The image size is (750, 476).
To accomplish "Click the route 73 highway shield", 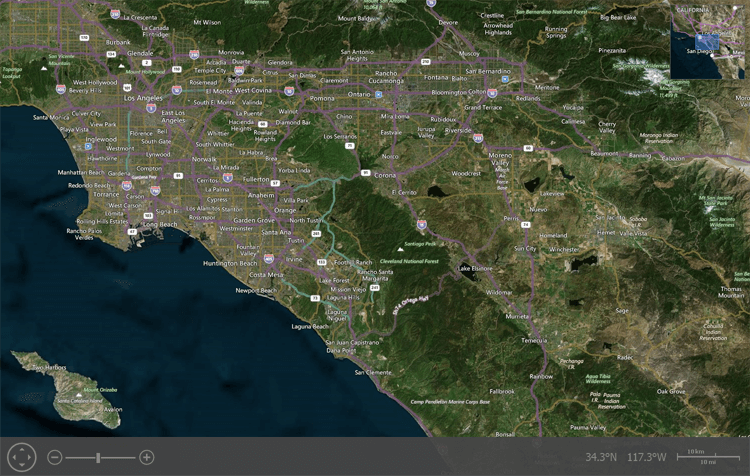I will click(x=315, y=298).
